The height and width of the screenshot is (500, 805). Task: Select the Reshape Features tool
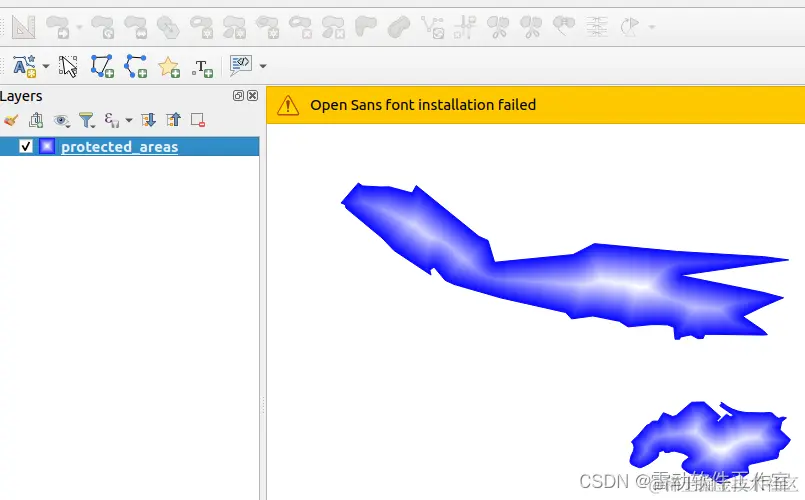(366, 27)
